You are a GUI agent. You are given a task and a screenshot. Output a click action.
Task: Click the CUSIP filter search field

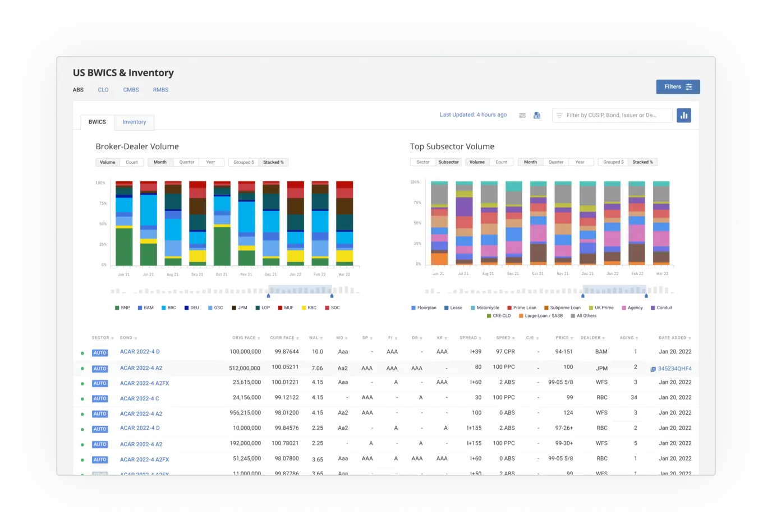pyautogui.click(x=612, y=115)
